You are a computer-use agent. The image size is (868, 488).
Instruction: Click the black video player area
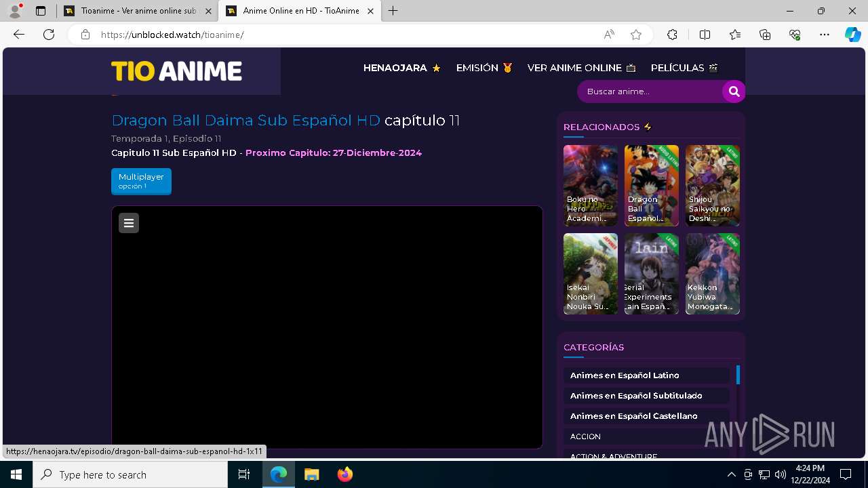pyautogui.click(x=327, y=327)
